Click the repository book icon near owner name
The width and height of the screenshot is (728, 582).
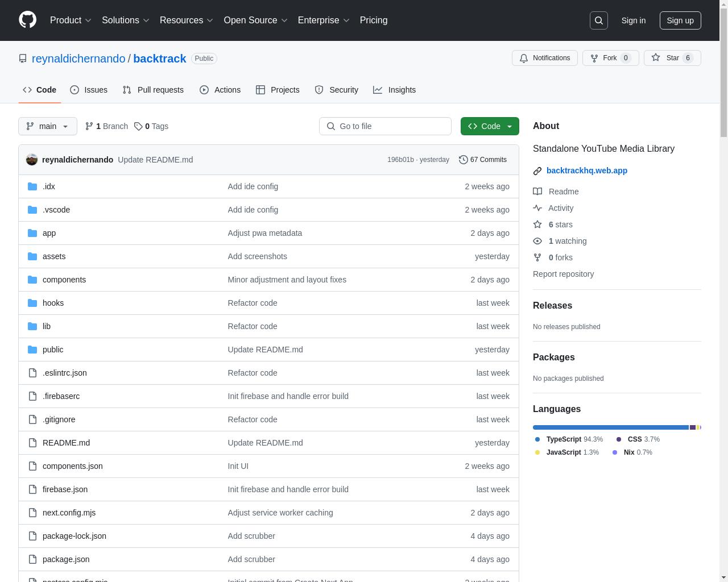coord(23,59)
